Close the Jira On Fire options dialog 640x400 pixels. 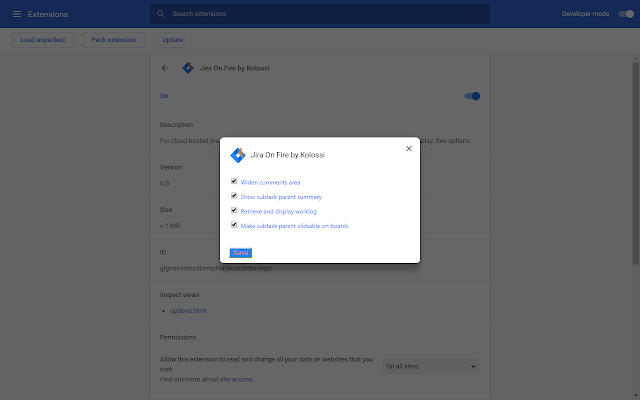pos(409,149)
